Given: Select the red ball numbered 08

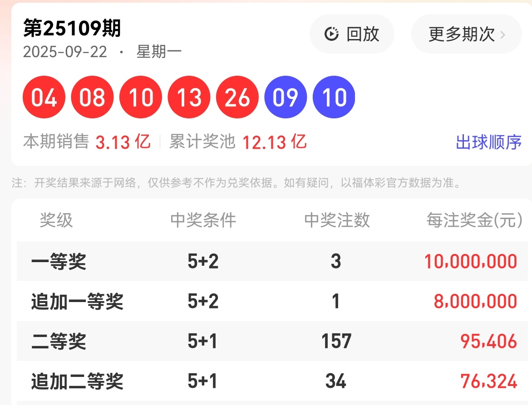Looking at the screenshot, I should point(92,97).
